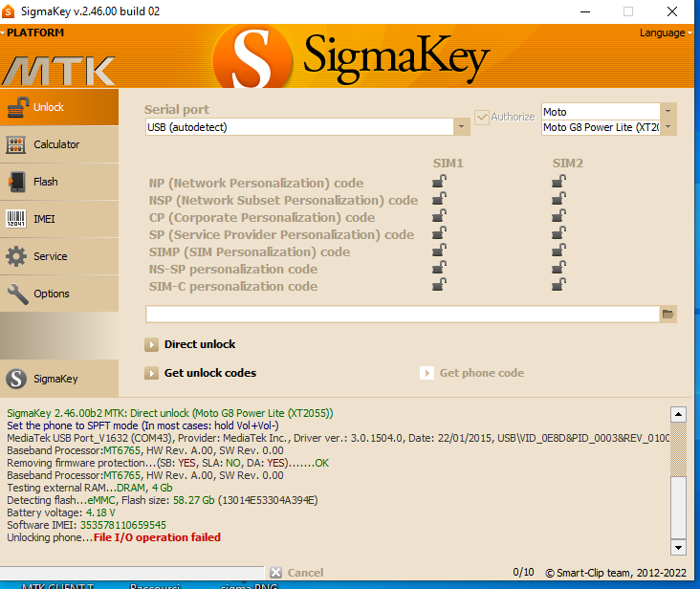Open the Language menu

coord(666,33)
